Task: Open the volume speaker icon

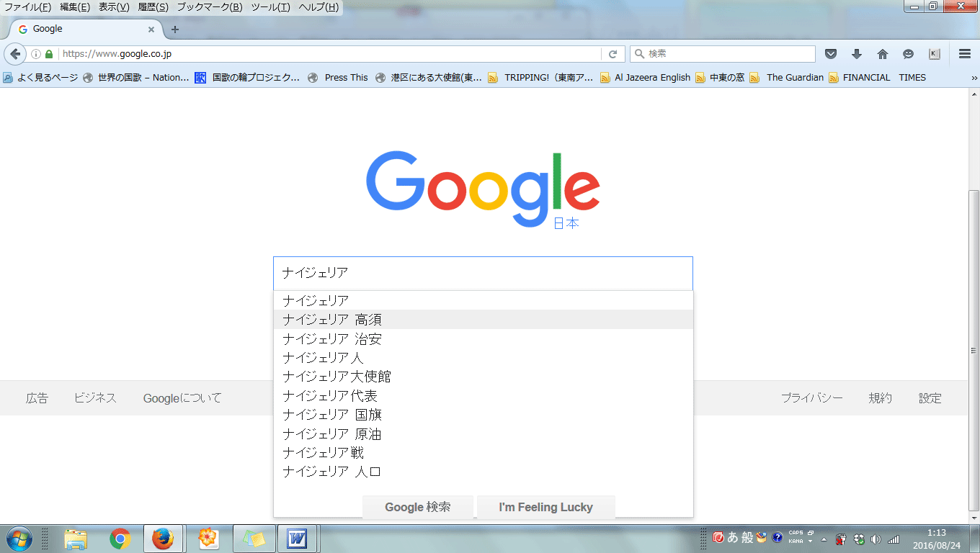Action: point(876,539)
